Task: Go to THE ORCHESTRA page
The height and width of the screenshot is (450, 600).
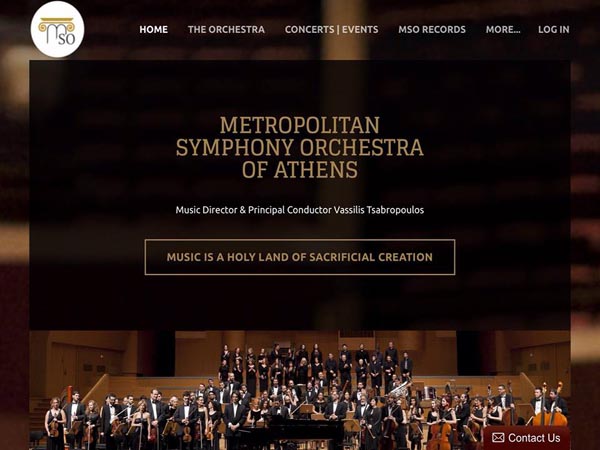Action: (226, 29)
